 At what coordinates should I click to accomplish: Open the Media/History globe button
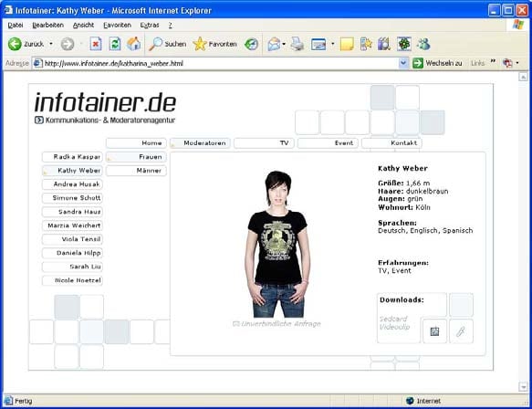252,44
